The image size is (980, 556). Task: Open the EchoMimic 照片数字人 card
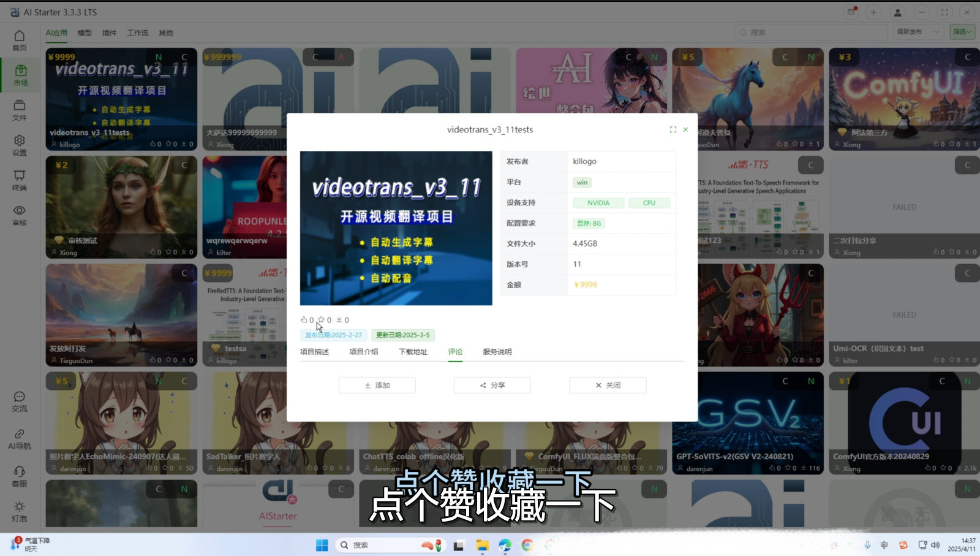tap(121, 423)
